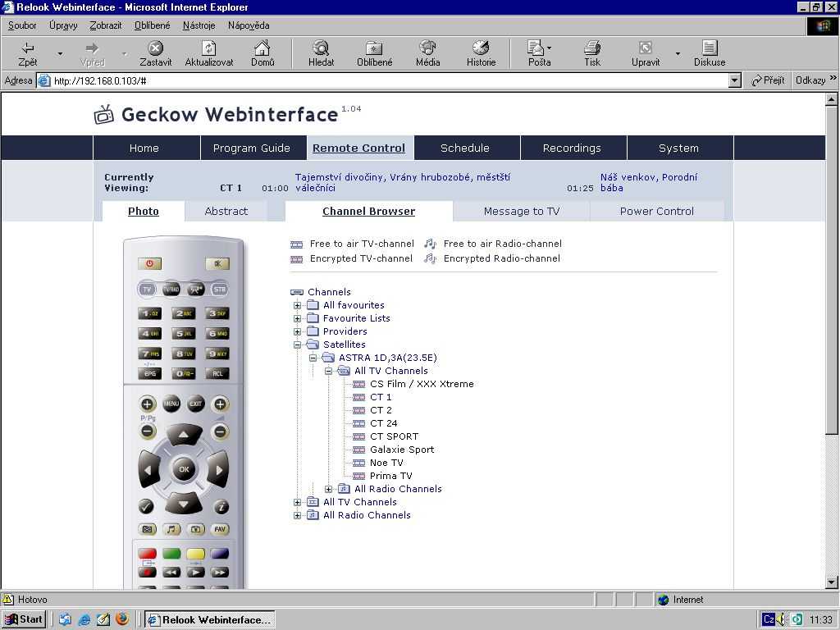Click the mute button on the remote
Image resolution: width=840 pixels, height=630 pixels.
coord(217,263)
